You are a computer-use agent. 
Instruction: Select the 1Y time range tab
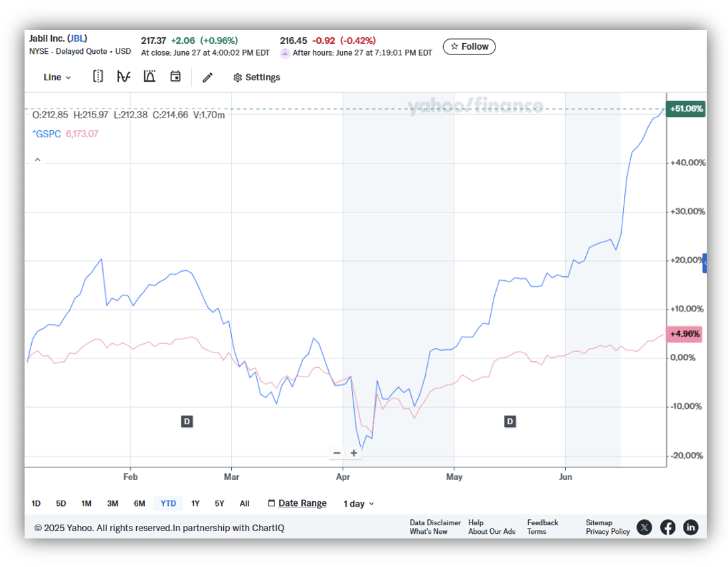195,503
